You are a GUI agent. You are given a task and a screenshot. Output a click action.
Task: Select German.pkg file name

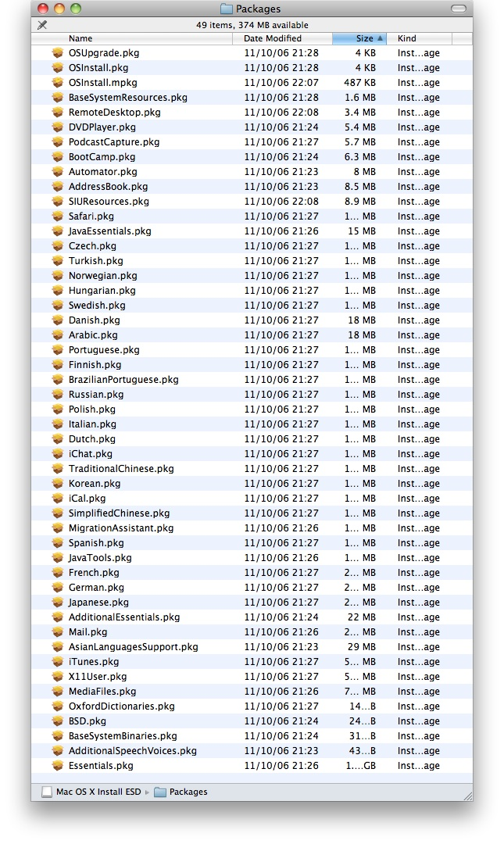tap(96, 587)
